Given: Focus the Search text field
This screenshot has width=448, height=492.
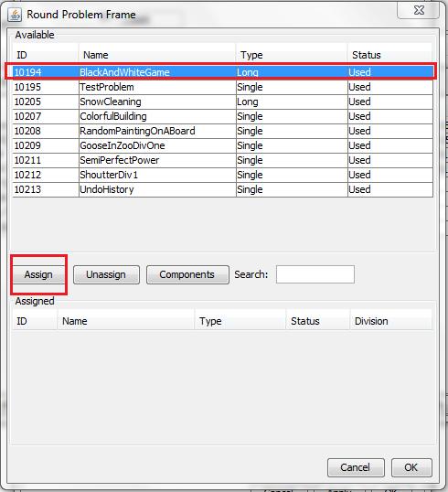Looking at the screenshot, I should [x=315, y=274].
